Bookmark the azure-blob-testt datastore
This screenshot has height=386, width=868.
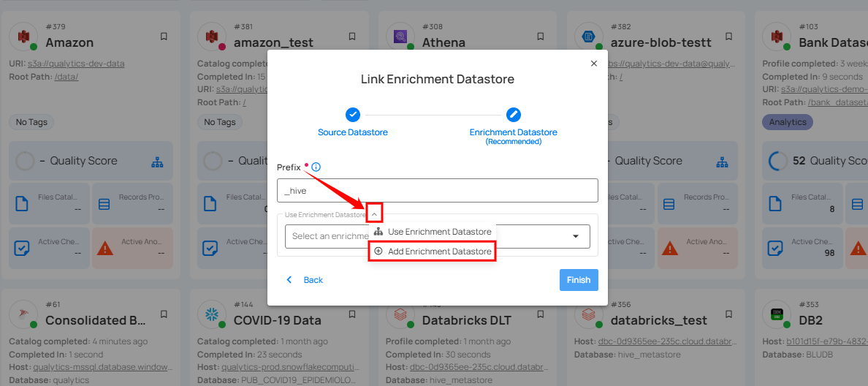729,36
